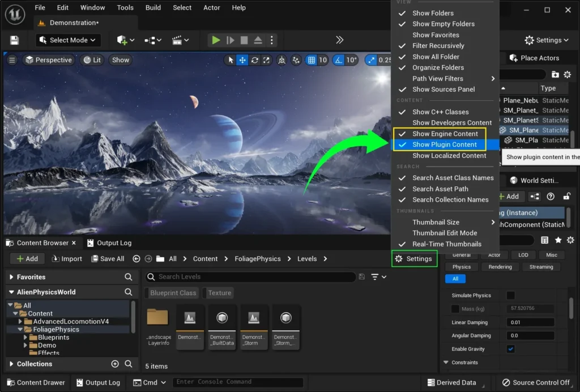Image resolution: width=580 pixels, height=392 pixels.
Task: Click the Eject button in toolbar
Action: (258, 40)
